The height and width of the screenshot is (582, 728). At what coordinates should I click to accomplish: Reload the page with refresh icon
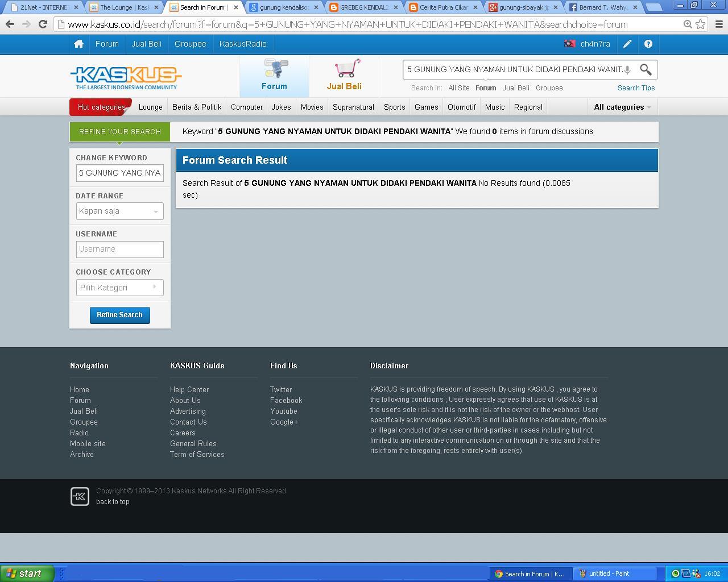pyautogui.click(x=43, y=24)
